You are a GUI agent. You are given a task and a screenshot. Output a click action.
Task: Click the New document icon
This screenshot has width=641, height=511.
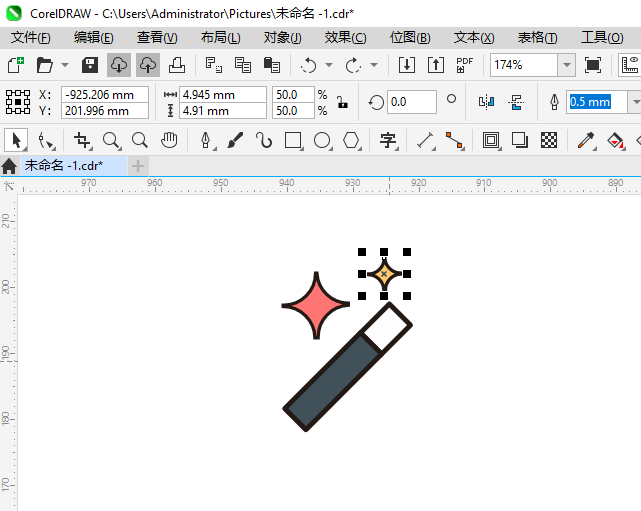(x=16, y=65)
